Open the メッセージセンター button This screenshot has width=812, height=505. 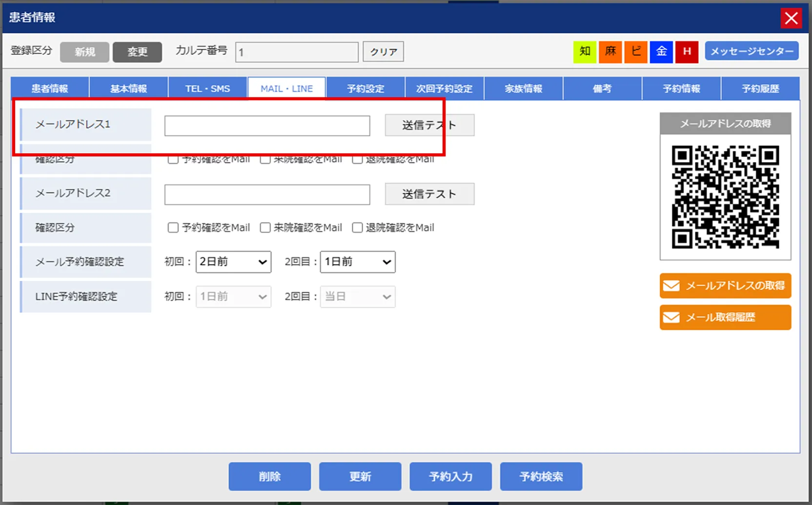(751, 51)
